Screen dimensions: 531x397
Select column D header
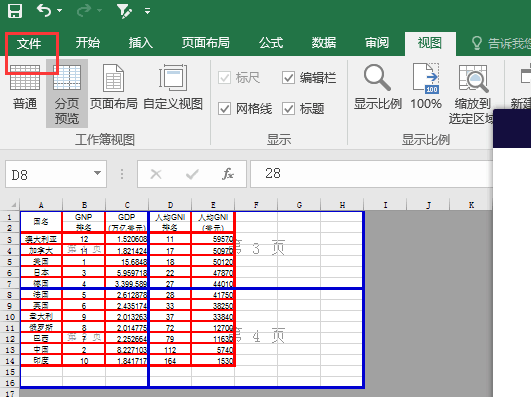170,205
